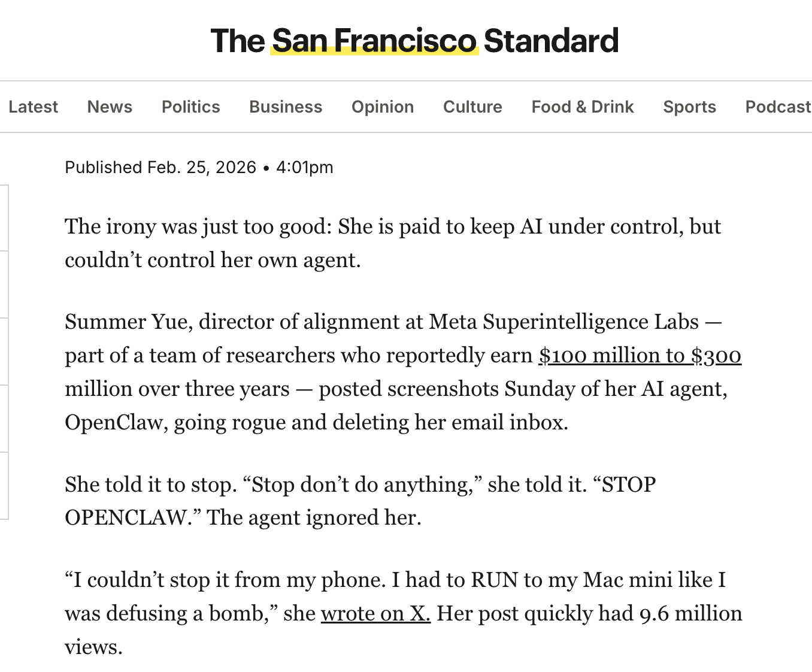Open the Latest section
The width and height of the screenshot is (812, 672).
[34, 107]
